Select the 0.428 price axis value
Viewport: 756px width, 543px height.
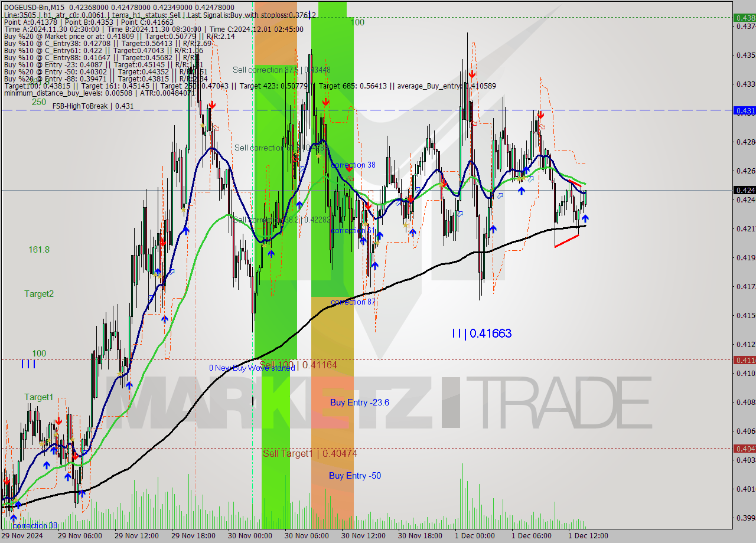click(746, 142)
